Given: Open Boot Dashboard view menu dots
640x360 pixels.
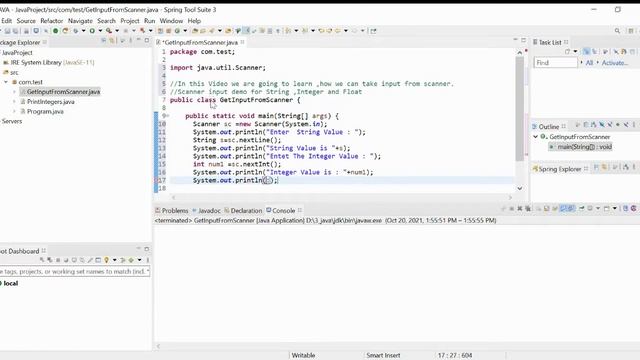Looking at the screenshot, I should coord(148,260).
